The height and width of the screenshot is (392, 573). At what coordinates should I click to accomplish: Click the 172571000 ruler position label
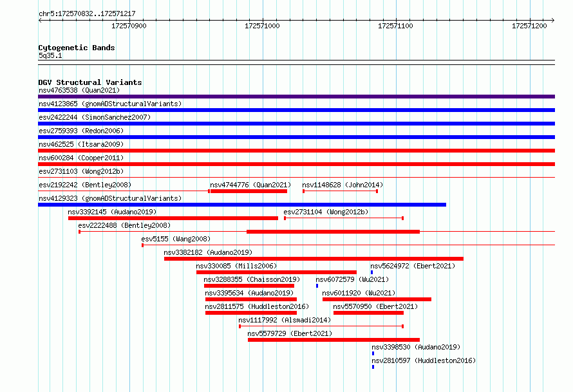263,26
